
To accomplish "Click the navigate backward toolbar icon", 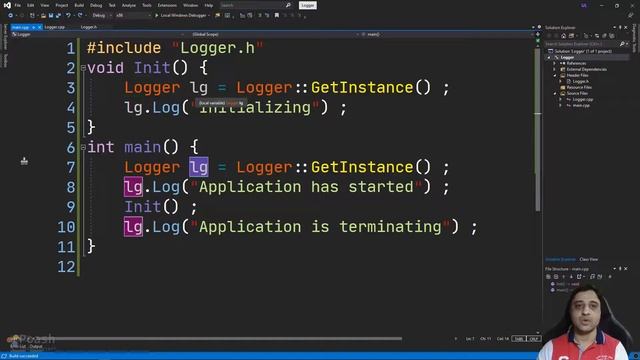I will [10, 16].
